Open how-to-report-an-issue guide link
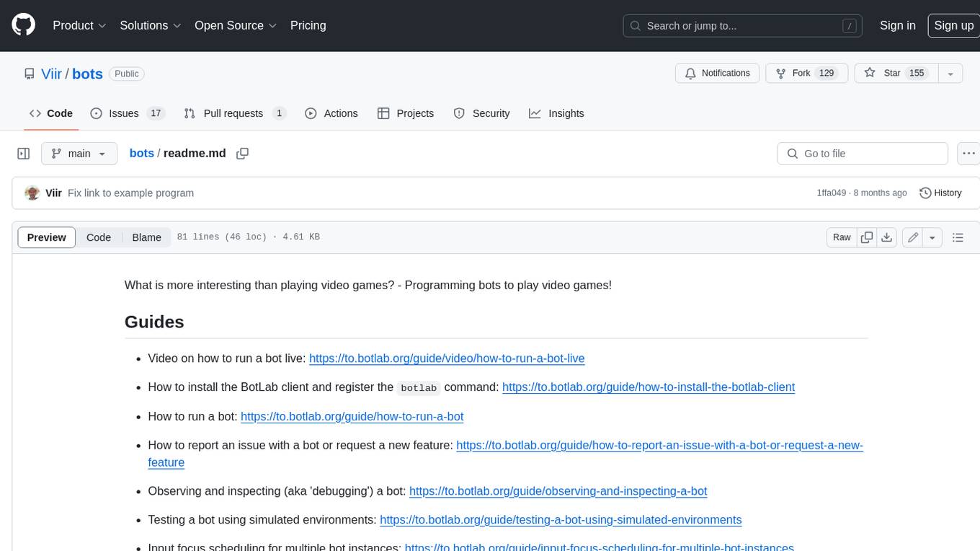This screenshot has width=980, height=551. pos(659,446)
